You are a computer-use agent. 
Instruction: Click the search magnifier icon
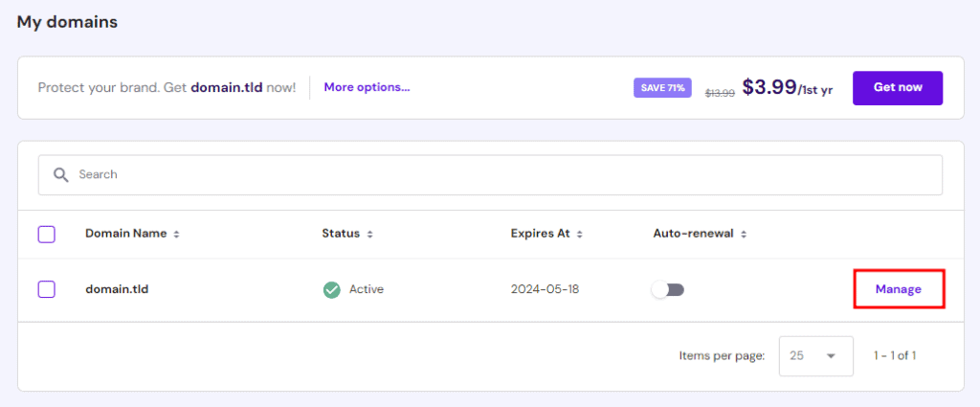tap(61, 175)
